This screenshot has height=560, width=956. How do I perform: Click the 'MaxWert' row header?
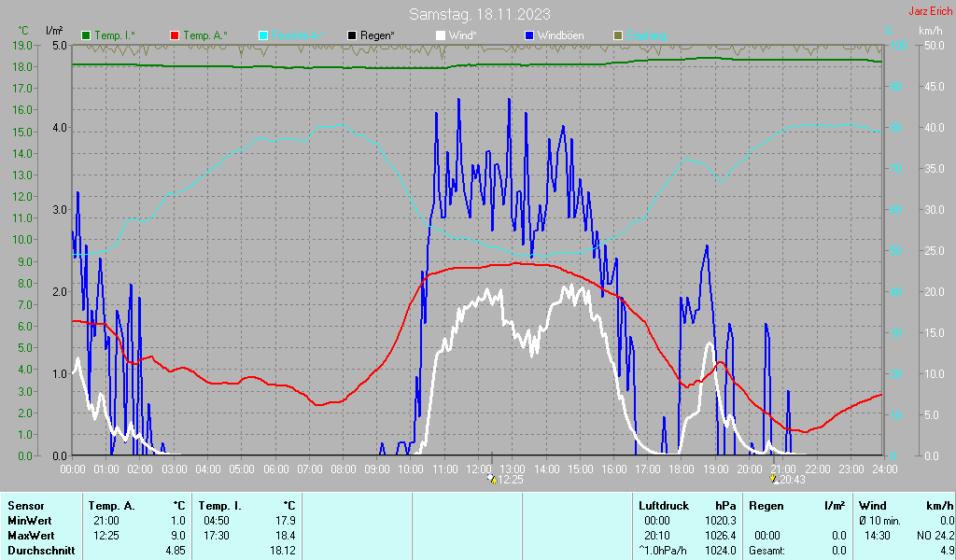point(31,536)
